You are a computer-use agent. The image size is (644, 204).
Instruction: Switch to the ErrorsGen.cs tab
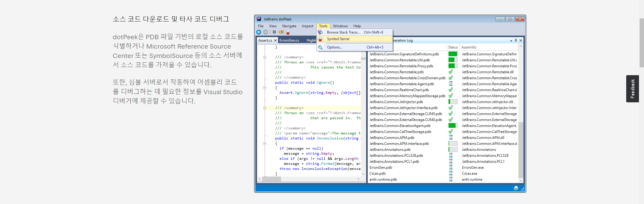[x=289, y=41]
